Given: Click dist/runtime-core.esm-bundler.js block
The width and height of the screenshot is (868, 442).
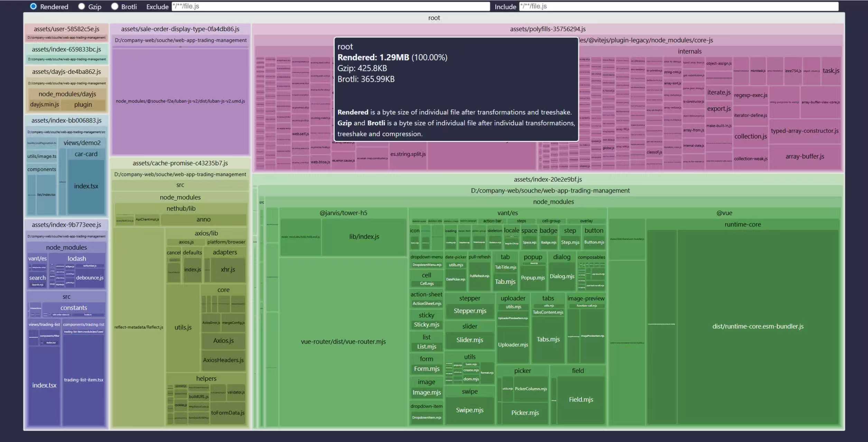Looking at the screenshot, I should (758, 326).
